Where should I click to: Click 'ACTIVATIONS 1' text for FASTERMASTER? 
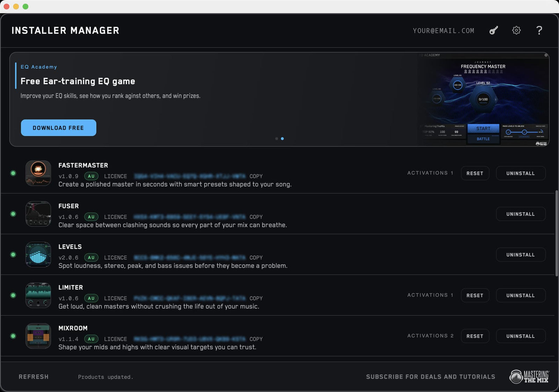point(430,173)
